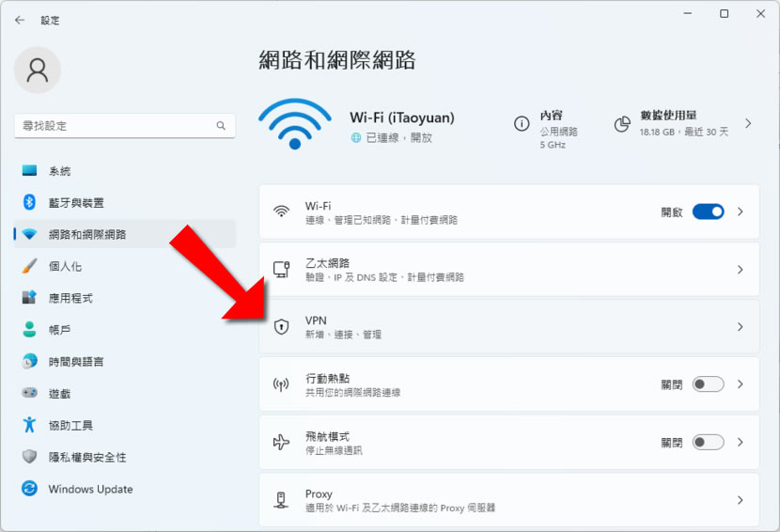780x532 pixels.
Task: Click the 數據使用量 pie chart icon
Action: pyautogui.click(x=622, y=124)
